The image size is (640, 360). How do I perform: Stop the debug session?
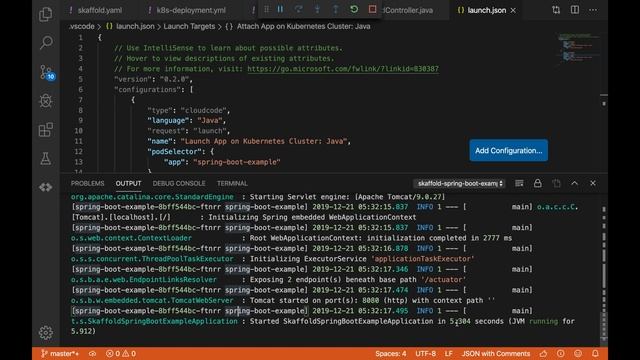click(372, 9)
